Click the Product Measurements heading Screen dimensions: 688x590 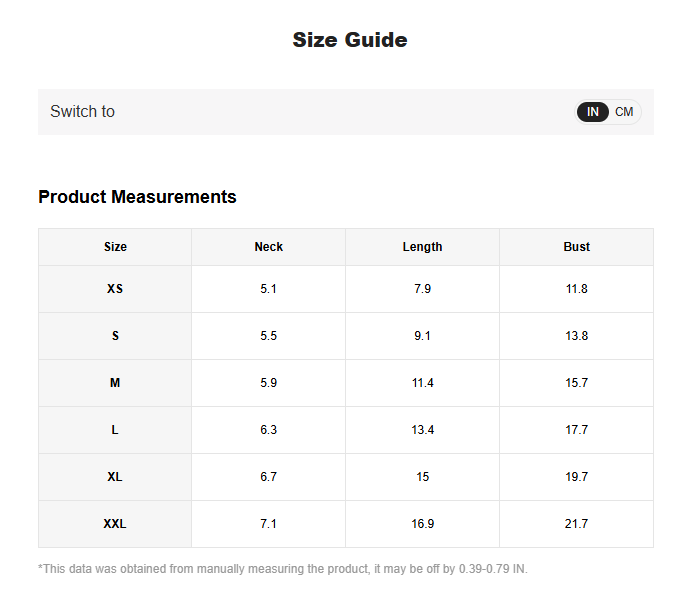137,197
